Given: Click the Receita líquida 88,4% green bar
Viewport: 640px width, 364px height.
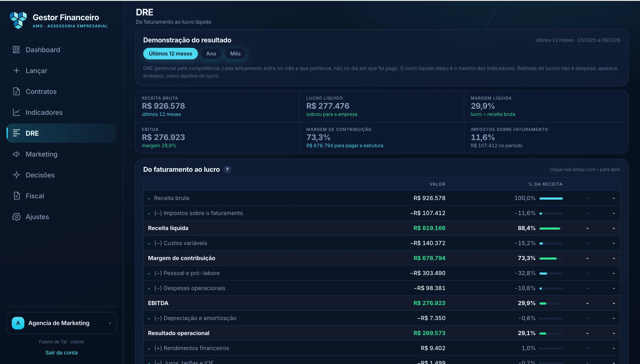Looking at the screenshot, I should tap(551, 229).
